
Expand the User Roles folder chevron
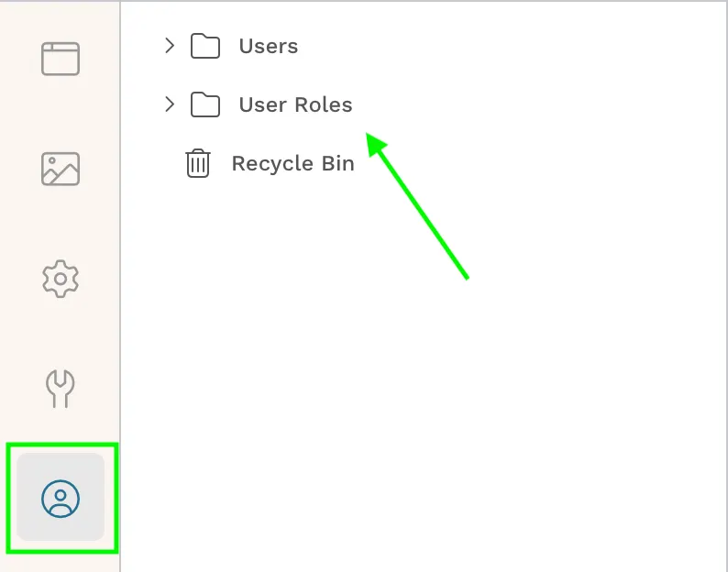click(169, 104)
